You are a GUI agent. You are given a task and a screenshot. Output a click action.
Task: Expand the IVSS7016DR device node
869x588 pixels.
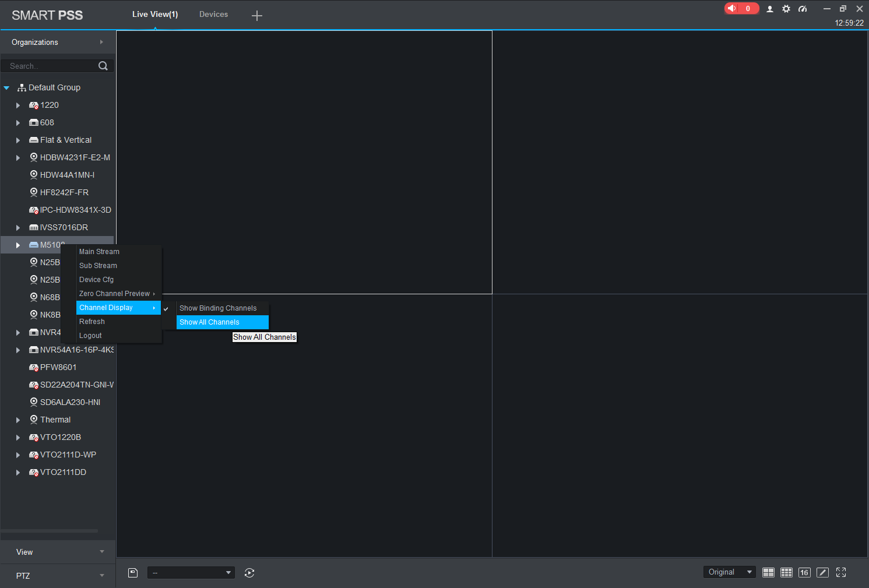[18, 228]
